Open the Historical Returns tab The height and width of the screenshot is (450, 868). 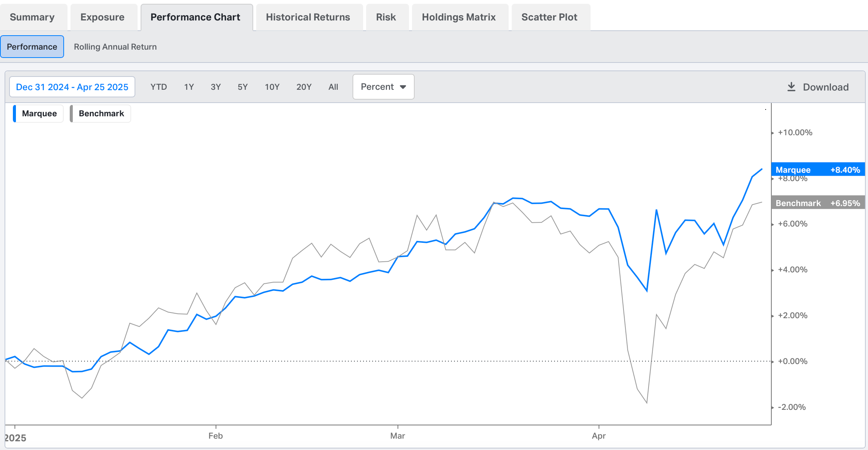click(x=308, y=17)
